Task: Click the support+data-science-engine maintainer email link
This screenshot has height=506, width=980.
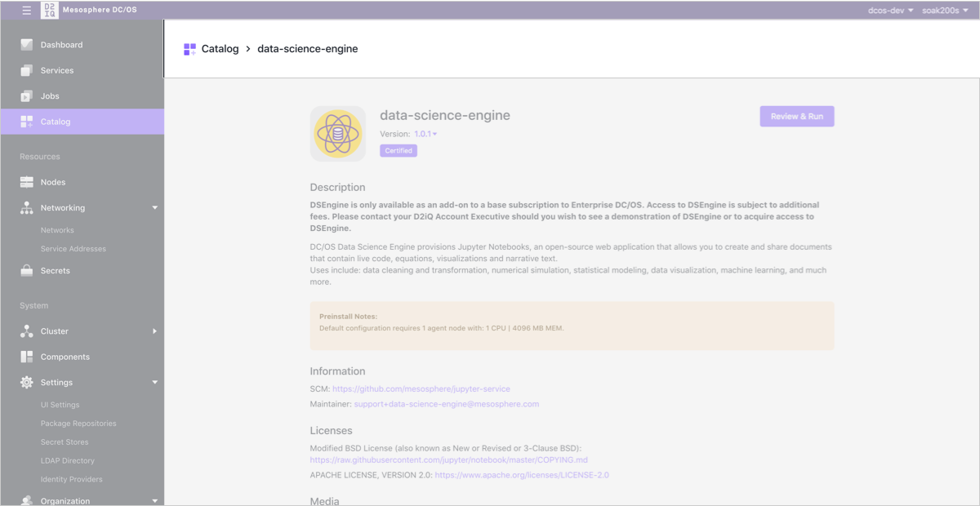Action: 446,404
